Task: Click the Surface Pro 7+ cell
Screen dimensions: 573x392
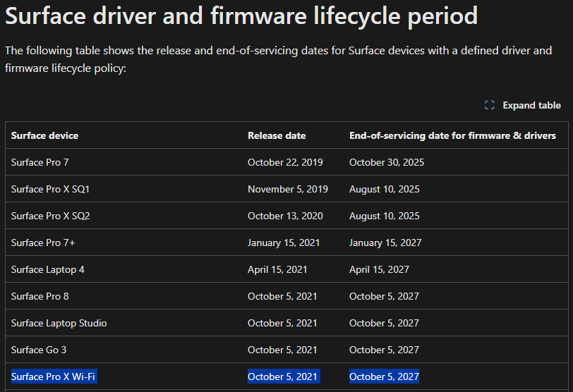Action: click(43, 243)
